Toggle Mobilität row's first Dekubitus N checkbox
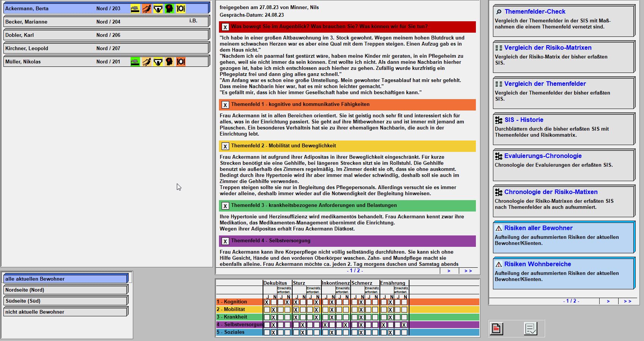The width and height of the screenshot is (644, 341). click(274, 310)
